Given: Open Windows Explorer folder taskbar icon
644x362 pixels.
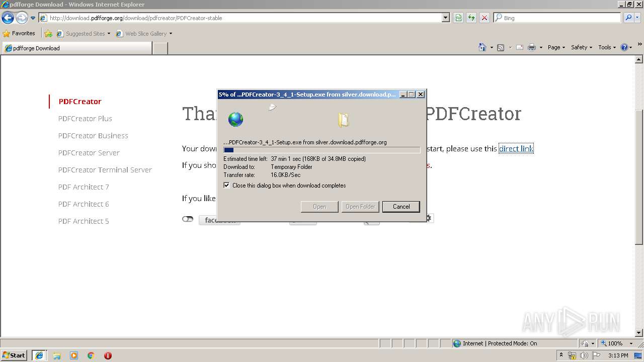Looking at the screenshot, I should 57,355.
